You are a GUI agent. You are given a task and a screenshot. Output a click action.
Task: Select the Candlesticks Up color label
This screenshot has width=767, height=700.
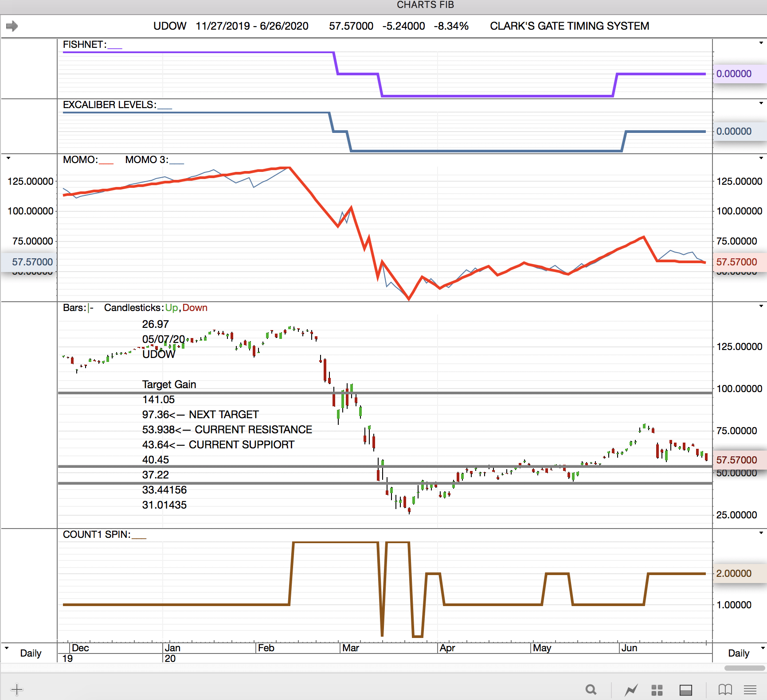(x=171, y=308)
